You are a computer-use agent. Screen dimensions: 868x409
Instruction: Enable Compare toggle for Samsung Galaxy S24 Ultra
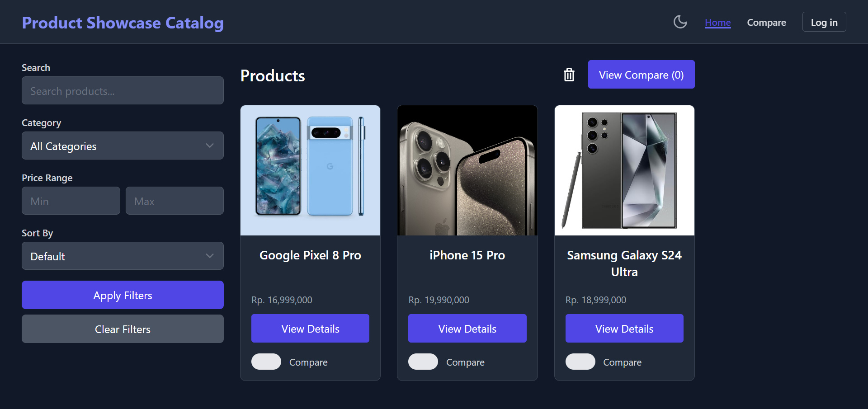(x=580, y=362)
